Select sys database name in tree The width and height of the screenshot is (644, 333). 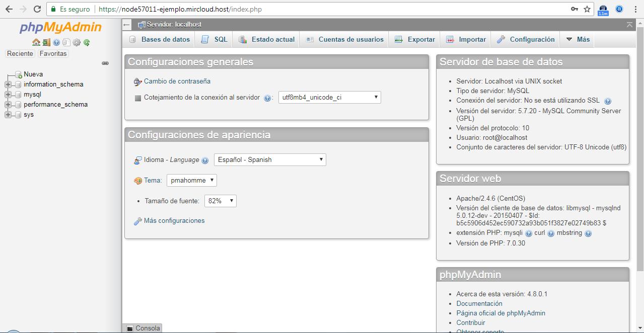point(29,115)
